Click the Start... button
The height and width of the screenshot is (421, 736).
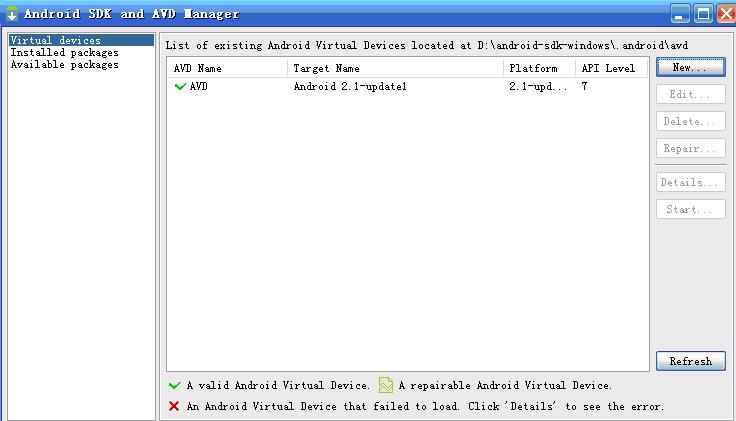point(690,209)
